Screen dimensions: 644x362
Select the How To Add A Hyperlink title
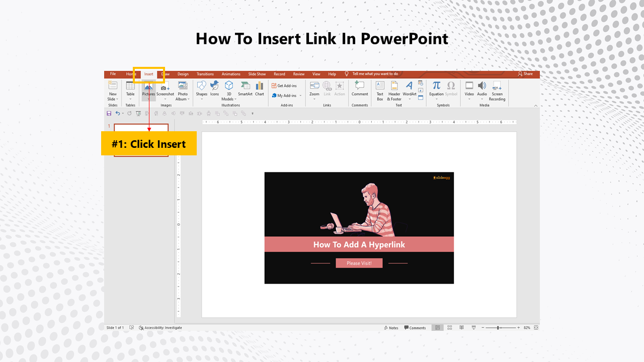(359, 244)
